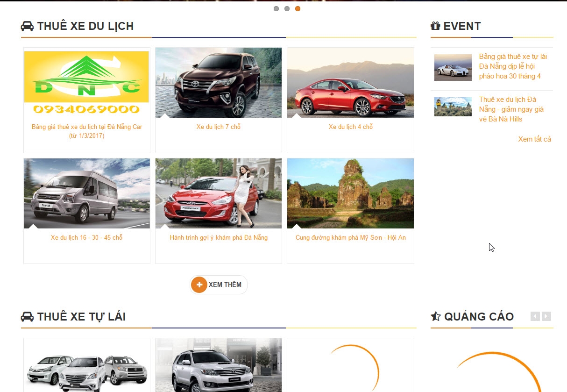Click the orange plus icon on XEM THÊM
The height and width of the screenshot is (392, 567).
pyautogui.click(x=199, y=285)
